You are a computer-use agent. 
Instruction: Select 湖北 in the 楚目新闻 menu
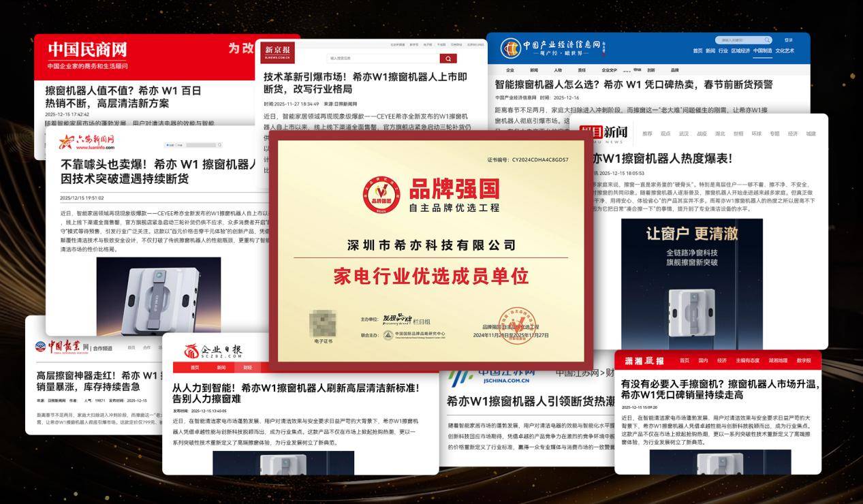pos(719,133)
